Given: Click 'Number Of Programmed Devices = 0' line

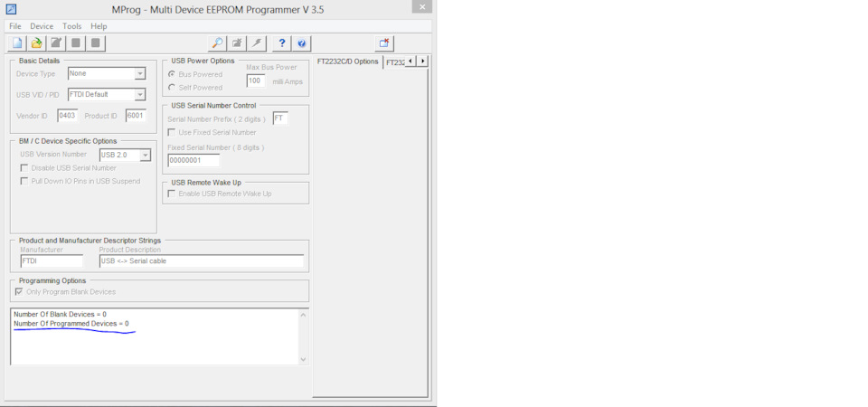Looking at the screenshot, I should [x=71, y=324].
